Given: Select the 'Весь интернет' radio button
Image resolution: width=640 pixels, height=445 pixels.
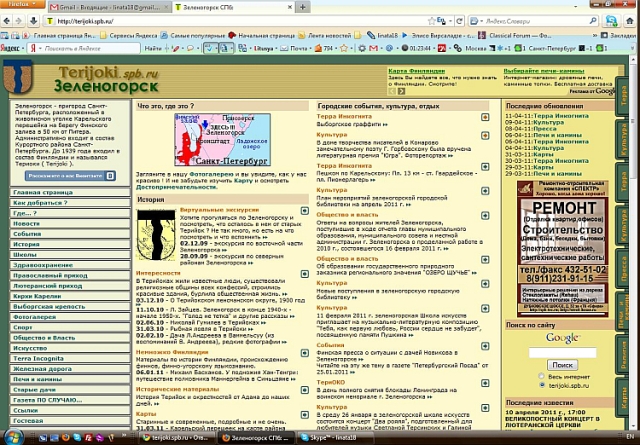Looking at the screenshot, I should pos(545,374).
